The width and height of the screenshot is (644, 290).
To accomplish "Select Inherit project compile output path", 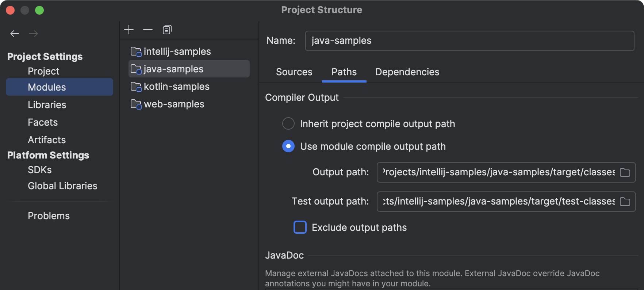I will (x=288, y=124).
